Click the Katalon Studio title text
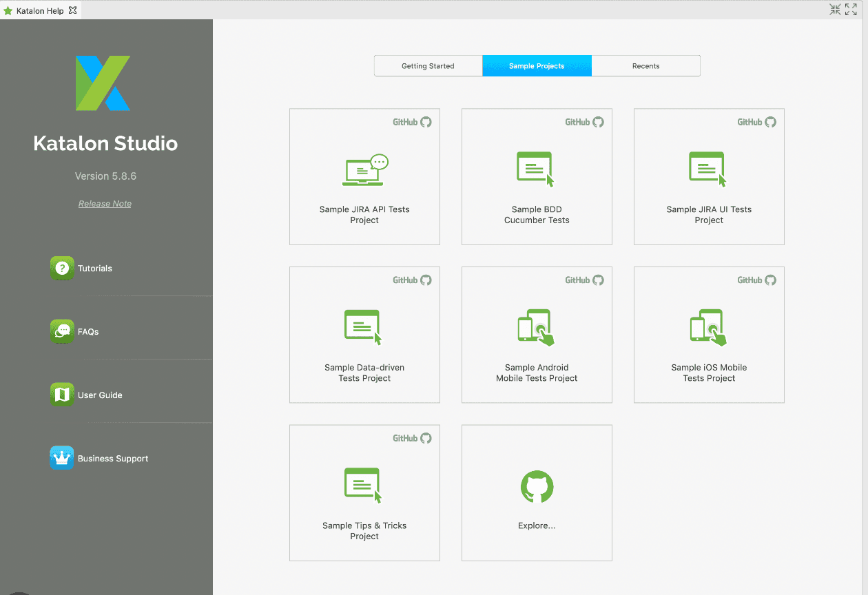Image resolution: width=868 pixels, height=595 pixels. (x=105, y=143)
